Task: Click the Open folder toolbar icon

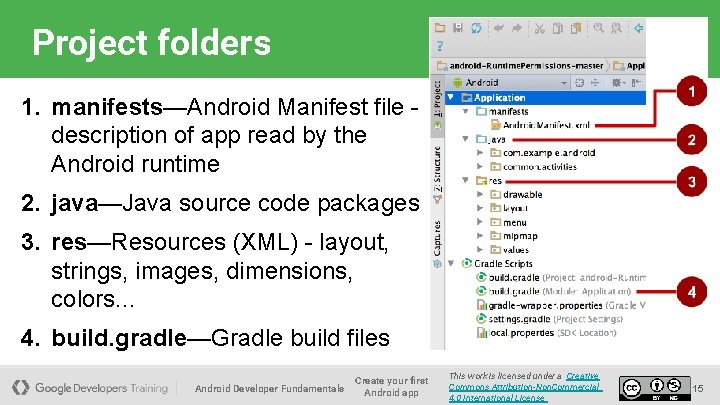Action: click(440, 28)
